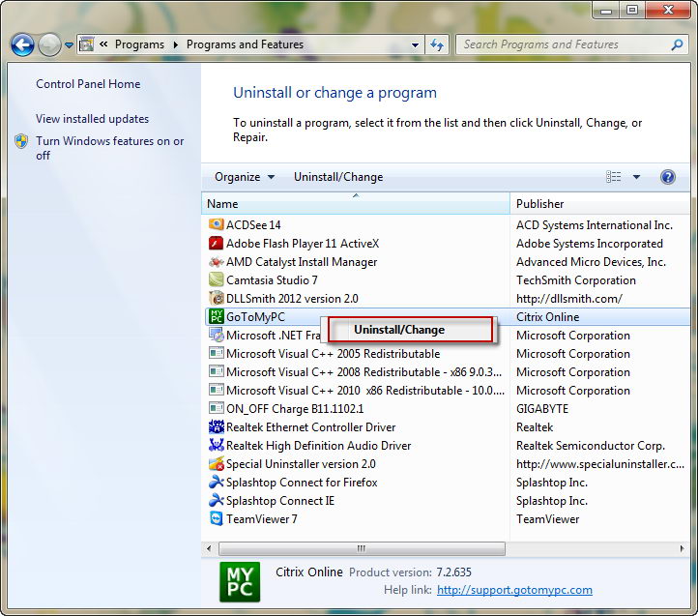This screenshot has width=698, height=616.
Task: Click the DLLSmith 2012 icon
Action: (x=217, y=298)
